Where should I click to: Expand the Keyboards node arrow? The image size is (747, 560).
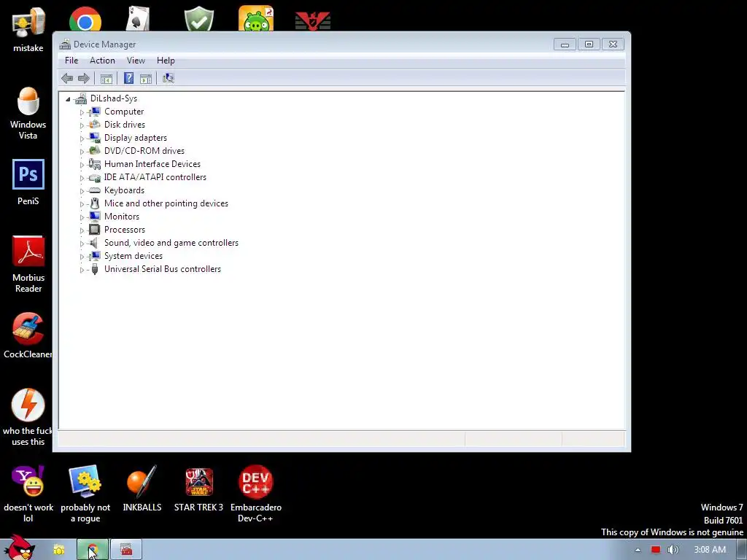click(x=82, y=191)
